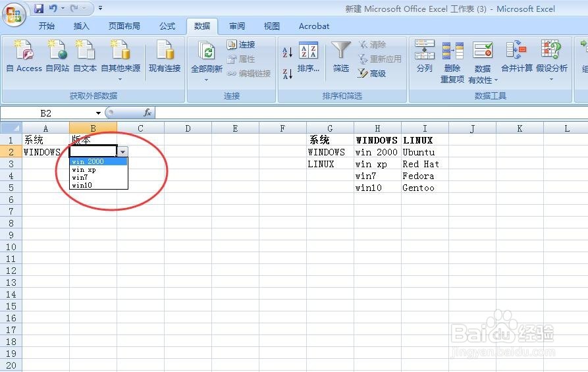Click cell I3 containing Red Hat

(425, 164)
